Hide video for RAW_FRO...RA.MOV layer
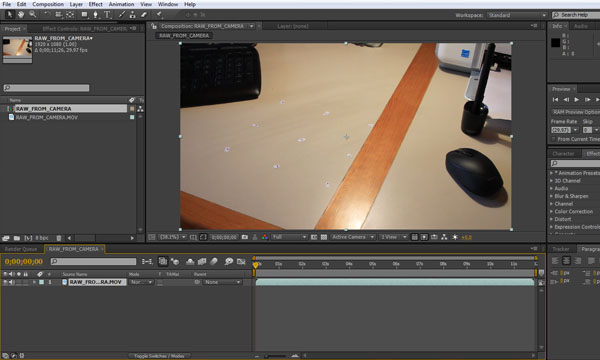The height and width of the screenshot is (360, 600). click(x=5, y=282)
